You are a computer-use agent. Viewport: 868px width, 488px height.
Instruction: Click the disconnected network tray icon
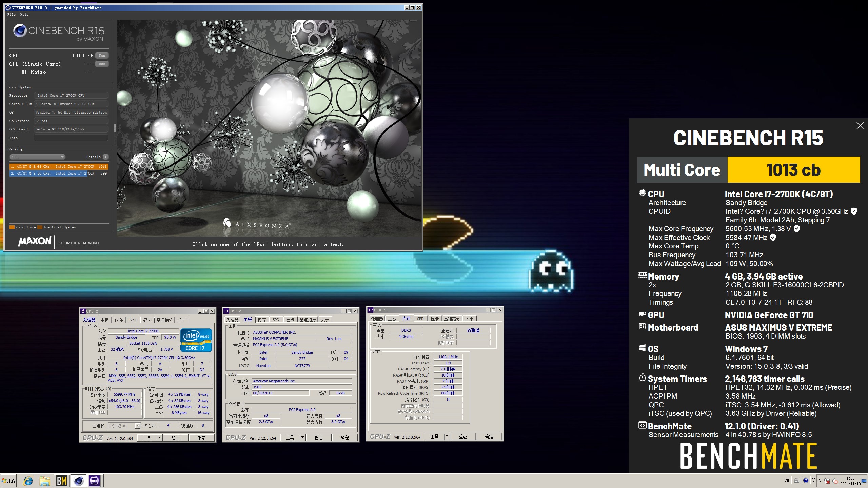[x=827, y=481]
